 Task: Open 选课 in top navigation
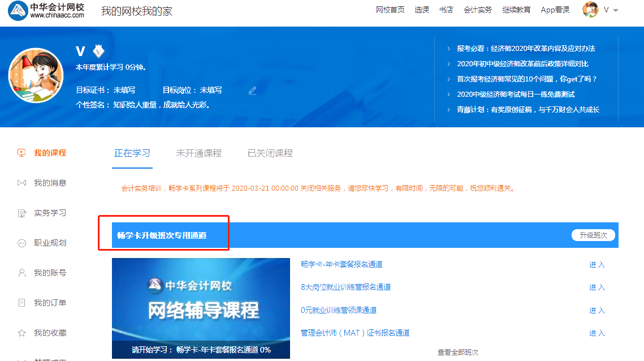[422, 10]
